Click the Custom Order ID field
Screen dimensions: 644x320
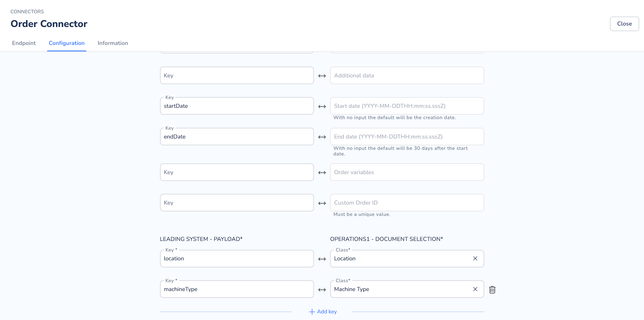click(407, 203)
